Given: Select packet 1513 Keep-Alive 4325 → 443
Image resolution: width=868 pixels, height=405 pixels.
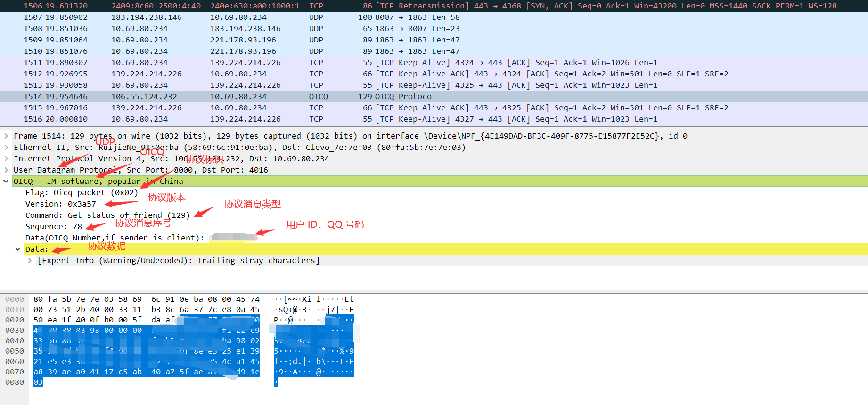Looking at the screenshot, I should pyautogui.click(x=434, y=85).
